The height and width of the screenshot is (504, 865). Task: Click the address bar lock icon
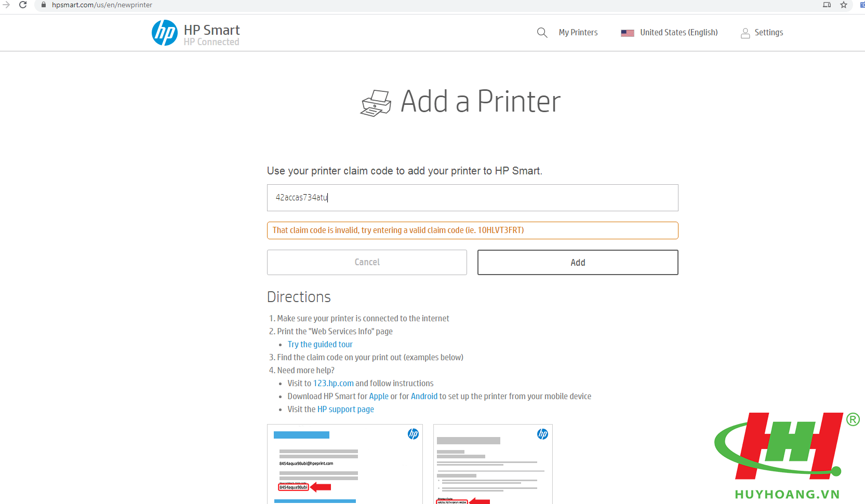(x=44, y=5)
